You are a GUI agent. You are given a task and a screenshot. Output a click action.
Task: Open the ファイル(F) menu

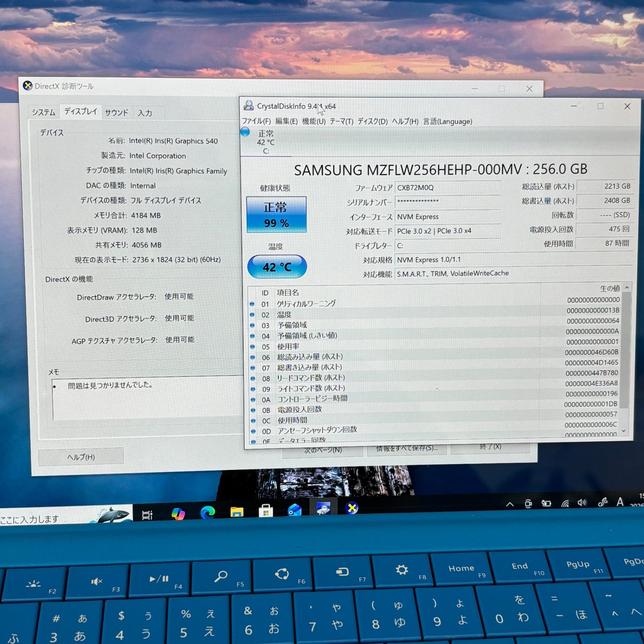point(256,121)
